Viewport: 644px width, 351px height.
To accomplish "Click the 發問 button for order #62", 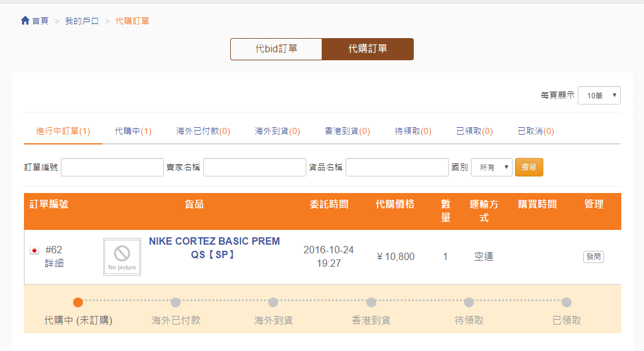I will [x=594, y=257].
